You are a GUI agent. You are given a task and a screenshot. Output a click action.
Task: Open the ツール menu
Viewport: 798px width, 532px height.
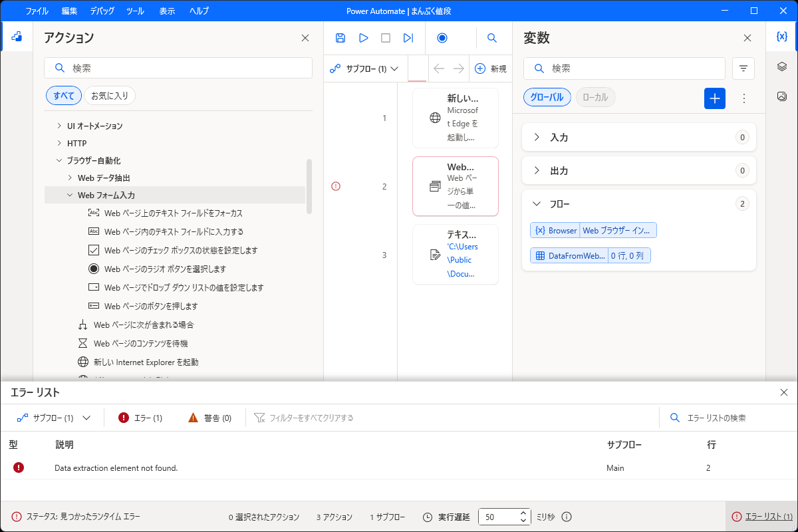134,11
